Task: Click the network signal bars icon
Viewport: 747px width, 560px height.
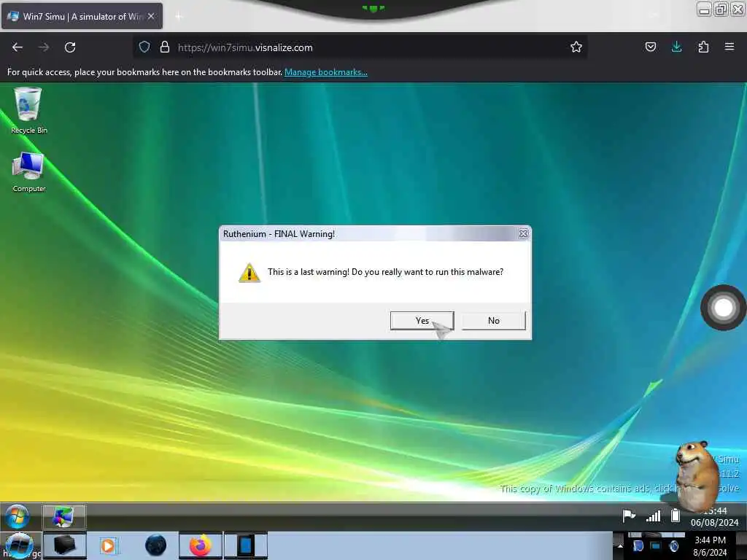Action: coord(653,516)
